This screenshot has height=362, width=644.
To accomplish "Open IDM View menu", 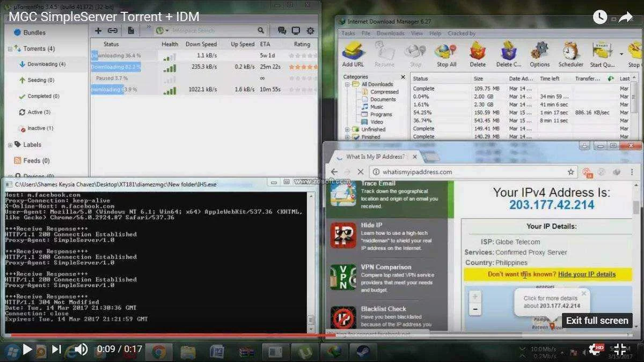I will click(x=417, y=33).
